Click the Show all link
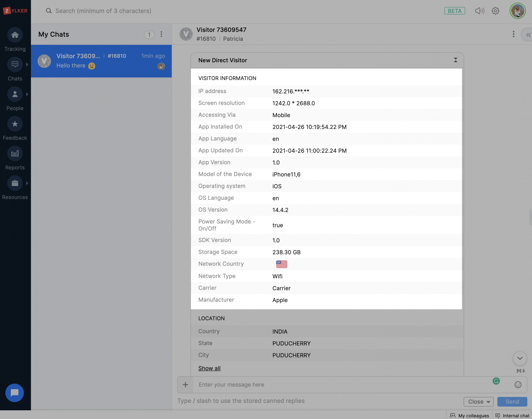532x419 pixels. pos(209,368)
